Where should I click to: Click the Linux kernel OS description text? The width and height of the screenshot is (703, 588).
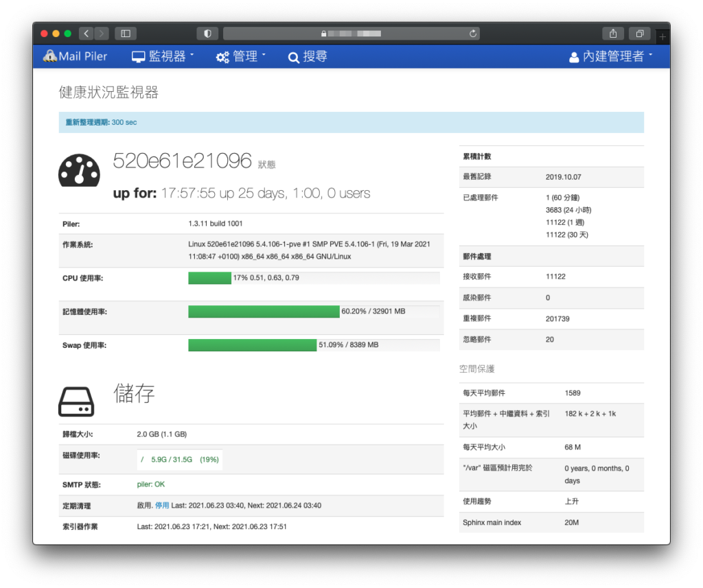pyautogui.click(x=310, y=250)
